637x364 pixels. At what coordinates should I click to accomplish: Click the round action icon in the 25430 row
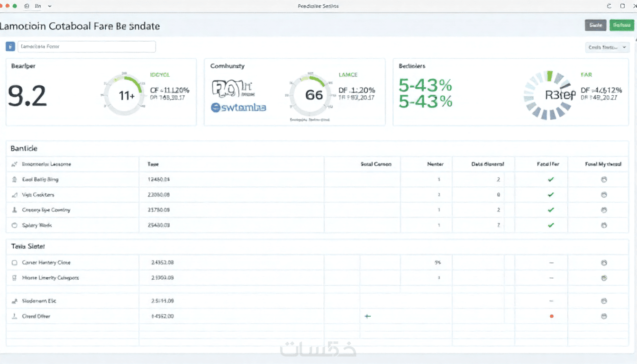(604, 226)
